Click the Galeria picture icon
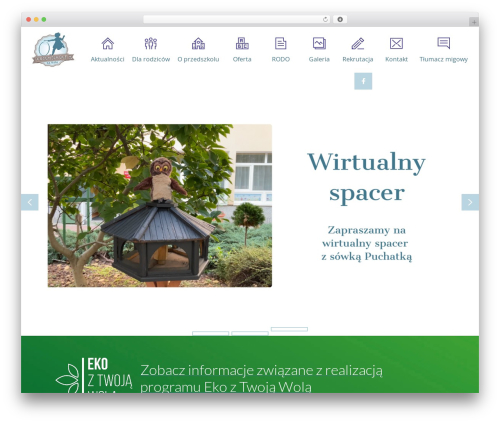This screenshot has width=500, height=423. coord(319,43)
